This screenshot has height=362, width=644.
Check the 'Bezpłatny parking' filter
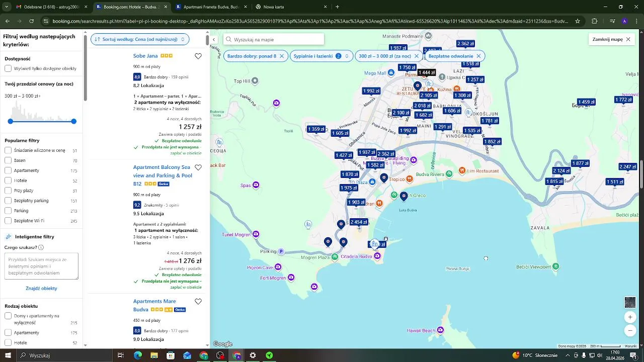[x=8, y=201]
